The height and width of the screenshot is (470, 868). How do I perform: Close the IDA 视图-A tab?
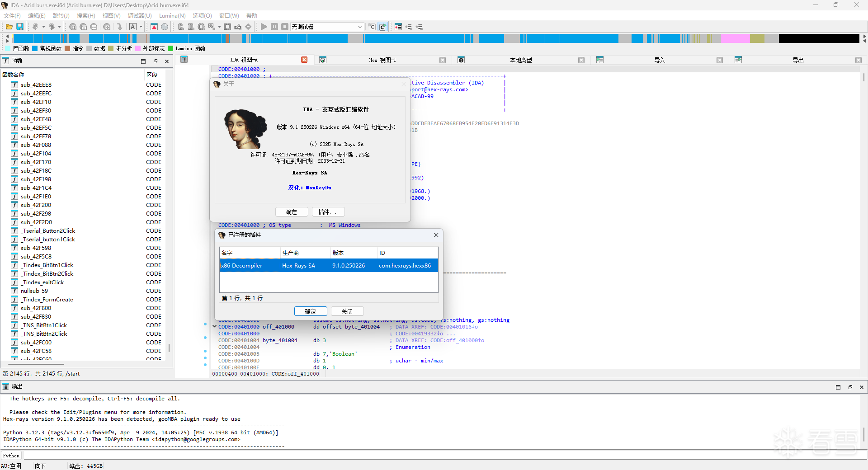[304, 60]
